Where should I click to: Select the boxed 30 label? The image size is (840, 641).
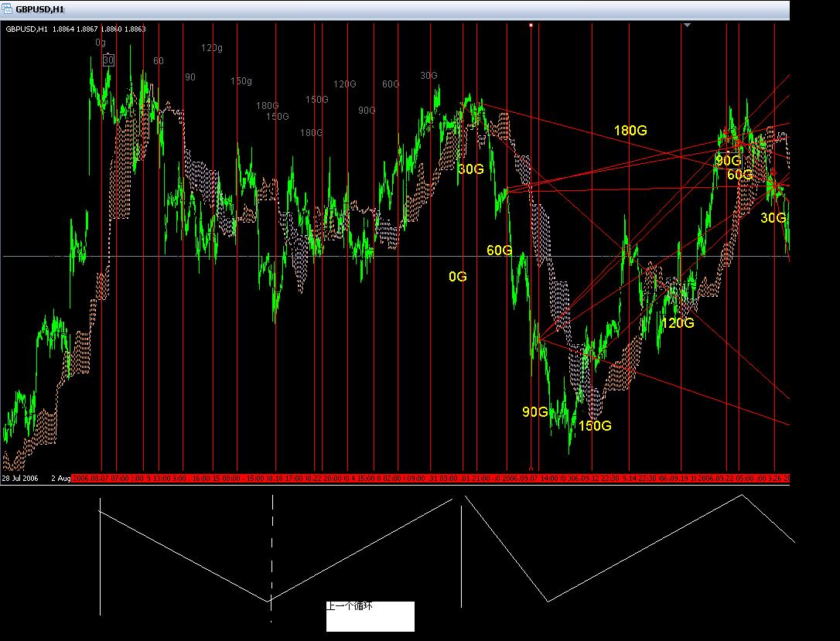pos(108,60)
